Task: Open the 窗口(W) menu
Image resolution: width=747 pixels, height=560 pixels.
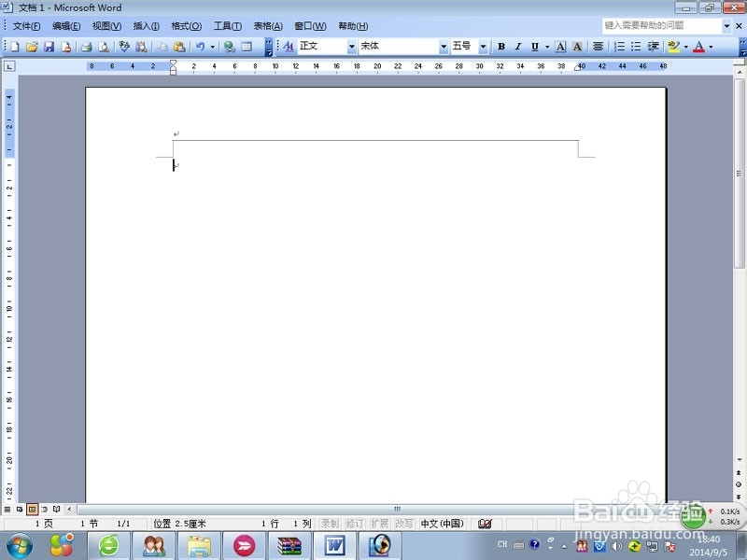Action: click(x=310, y=26)
